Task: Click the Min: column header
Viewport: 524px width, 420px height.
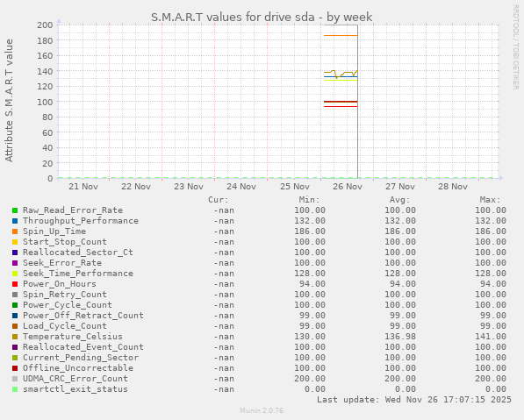Action: pyautogui.click(x=309, y=200)
